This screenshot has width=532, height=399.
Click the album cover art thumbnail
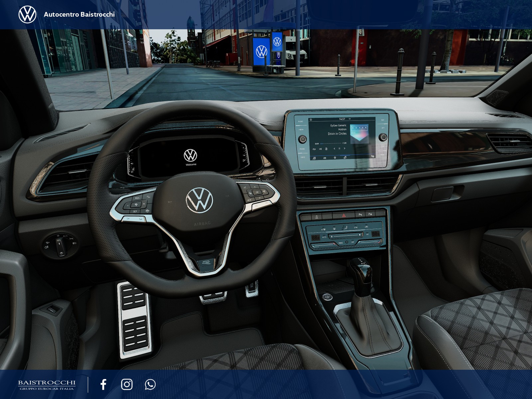click(359, 134)
